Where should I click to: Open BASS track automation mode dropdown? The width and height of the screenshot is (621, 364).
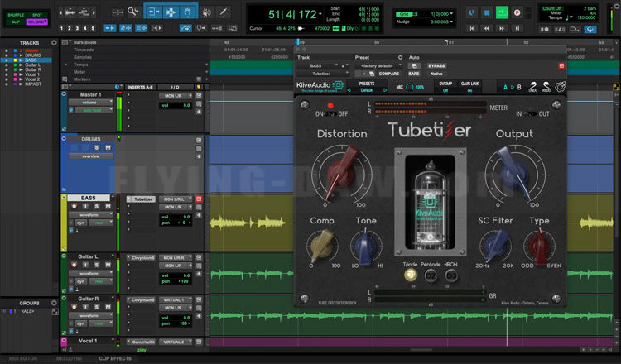click(101, 223)
